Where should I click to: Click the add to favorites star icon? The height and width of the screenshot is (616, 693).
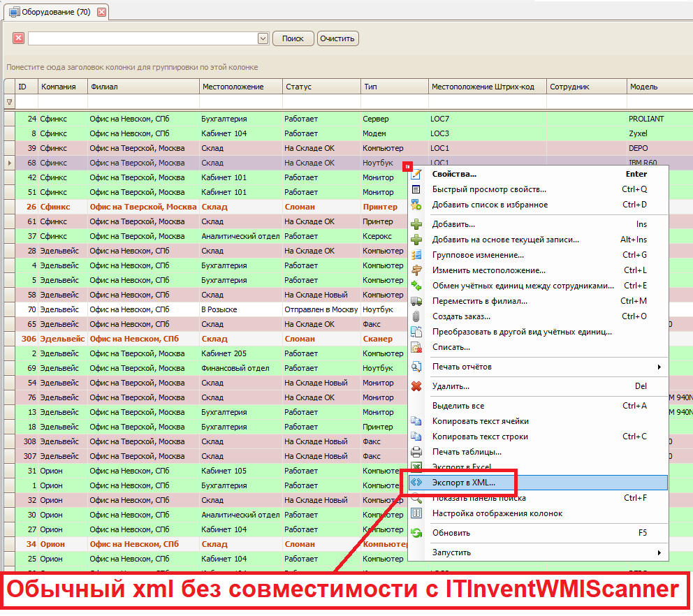pos(416,205)
